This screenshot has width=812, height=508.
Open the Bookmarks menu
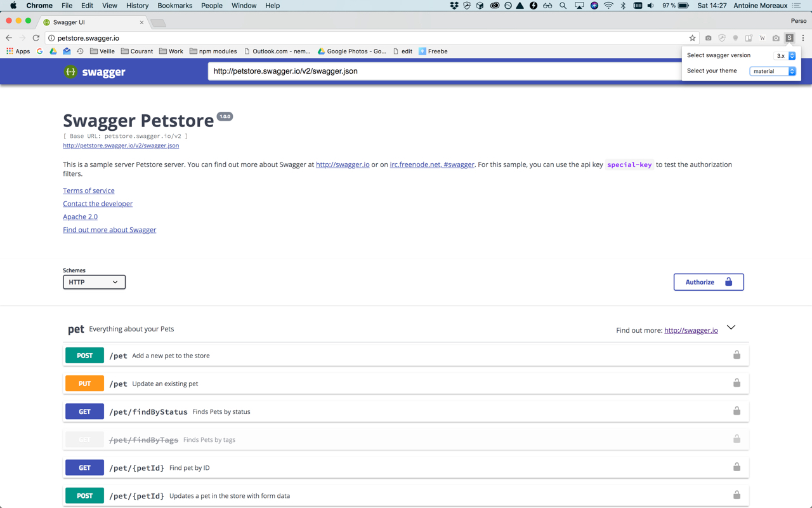(x=174, y=6)
